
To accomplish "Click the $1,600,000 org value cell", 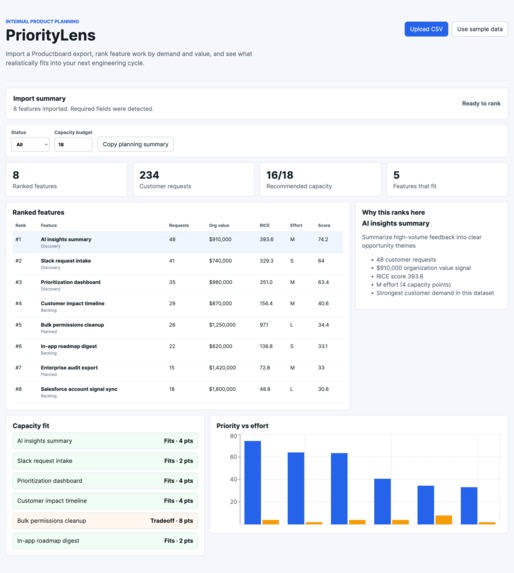I will [x=222, y=389].
